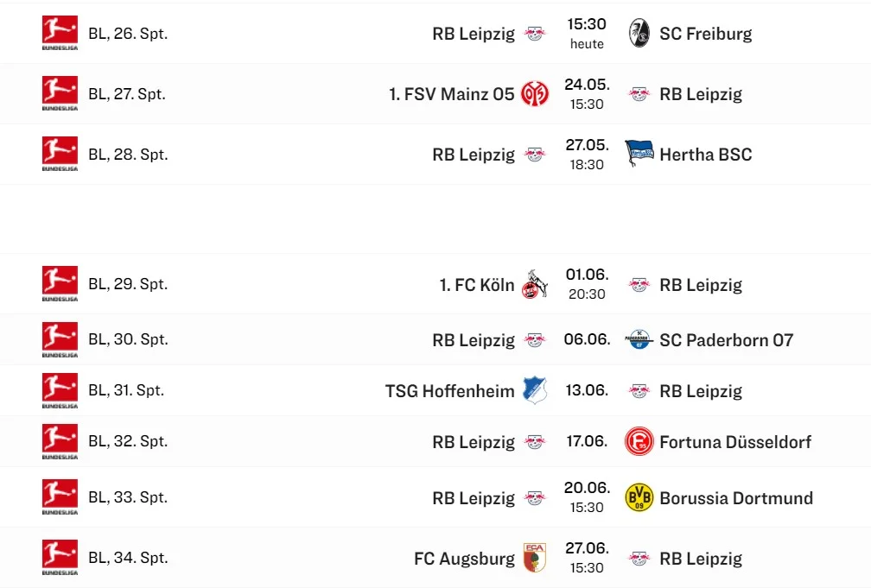The width and height of the screenshot is (871, 588).
Task: Click the 27.05. 18:30 match date
Action: [587, 155]
